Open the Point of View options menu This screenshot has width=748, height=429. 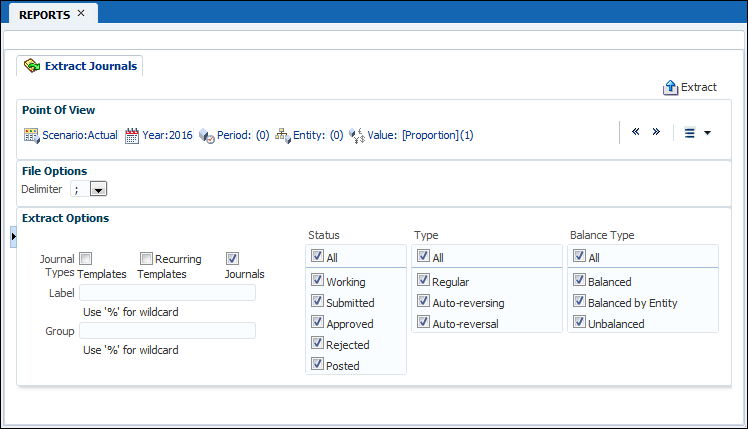(697, 133)
